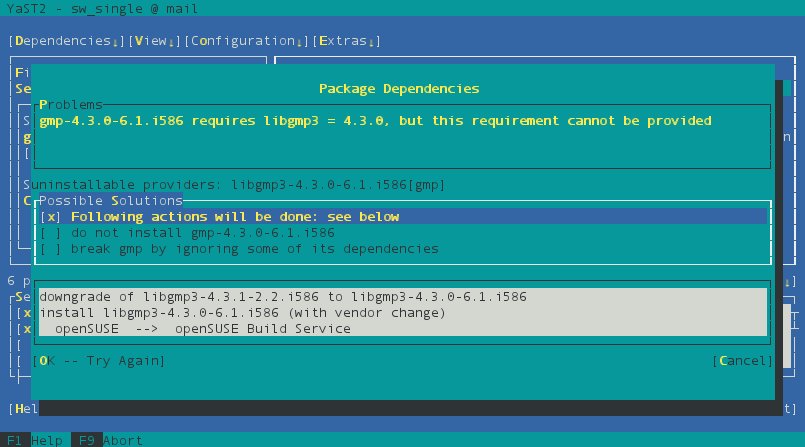Viewport: 805px width, 447px height.
Task: Expand the Extras dropdown menu
Action: (346, 41)
